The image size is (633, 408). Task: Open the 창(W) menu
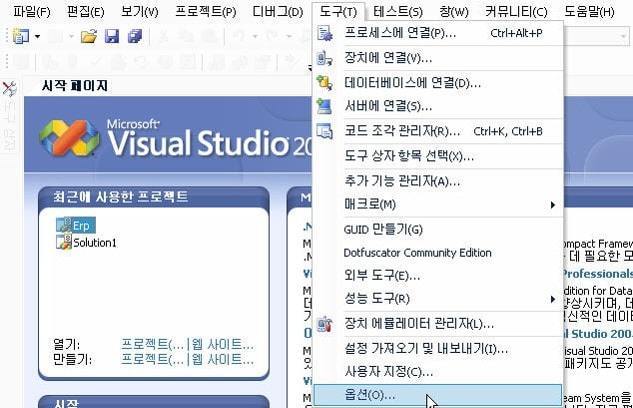pyautogui.click(x=454, y=11)
